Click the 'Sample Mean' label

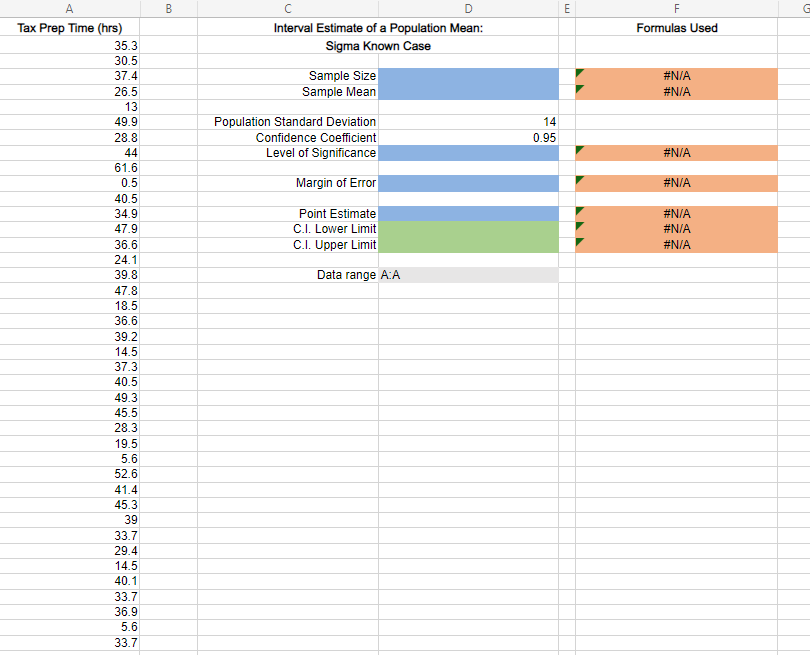pyautogui.click(x=339, y=92)
